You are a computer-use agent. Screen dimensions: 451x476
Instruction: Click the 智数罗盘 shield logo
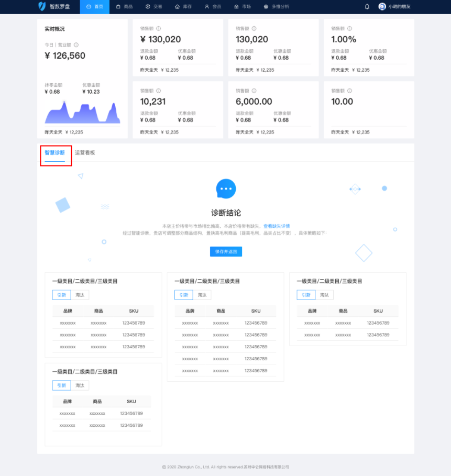point(42,6)
